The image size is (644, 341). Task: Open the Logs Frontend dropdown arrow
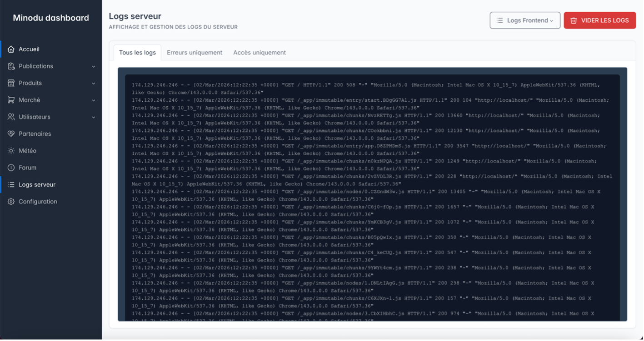pos(552,21)
